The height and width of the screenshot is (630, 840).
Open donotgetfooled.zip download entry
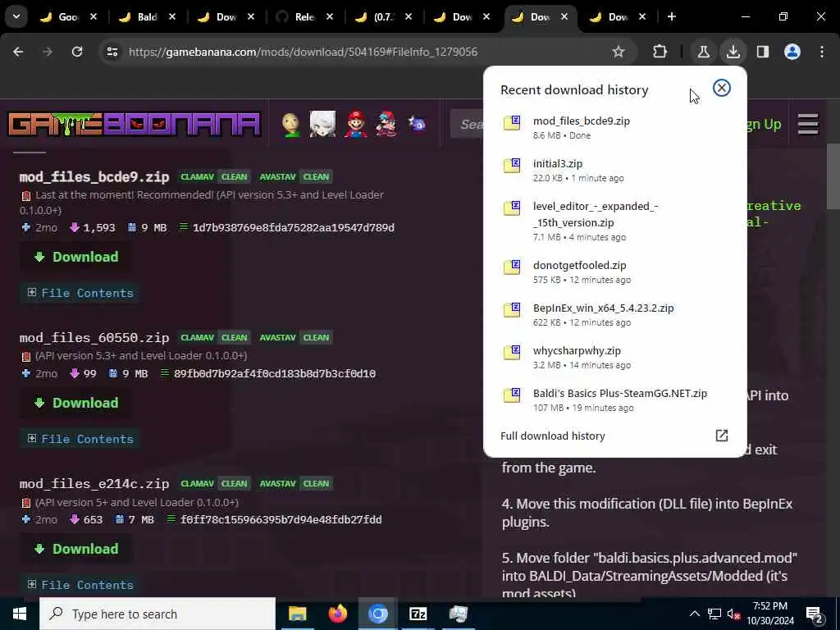tap(614, 272)
